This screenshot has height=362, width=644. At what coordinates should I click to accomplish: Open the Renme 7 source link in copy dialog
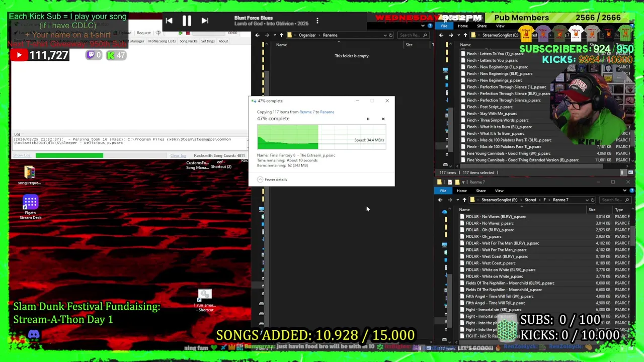tap(306, 112)
